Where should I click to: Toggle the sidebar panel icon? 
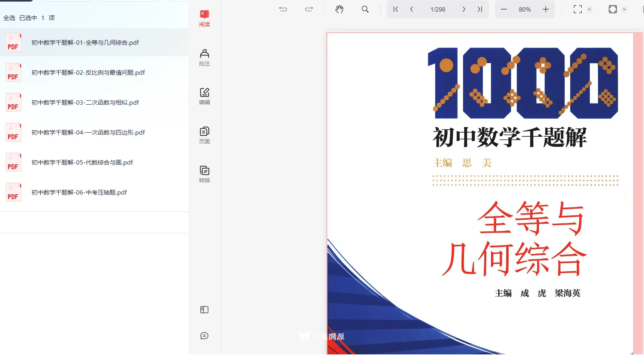204,310
